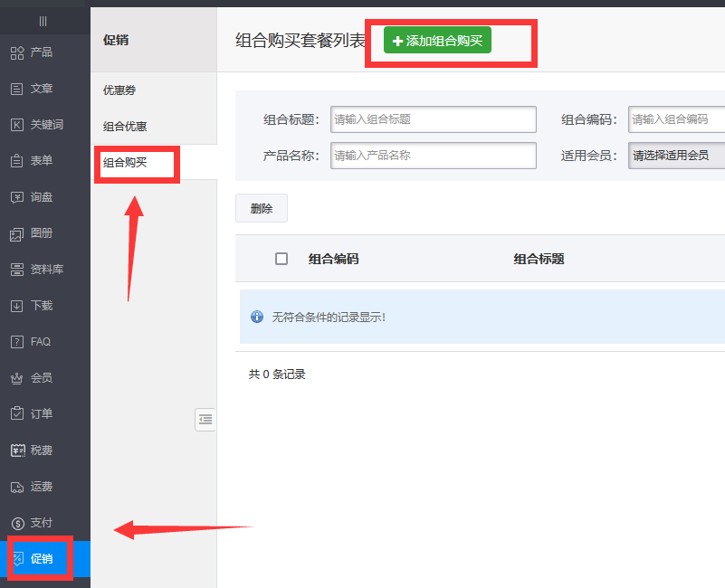Click the 组合标题 input field
Image resolution: width=725 pixels, height=588 pixels.
[433, 119]
